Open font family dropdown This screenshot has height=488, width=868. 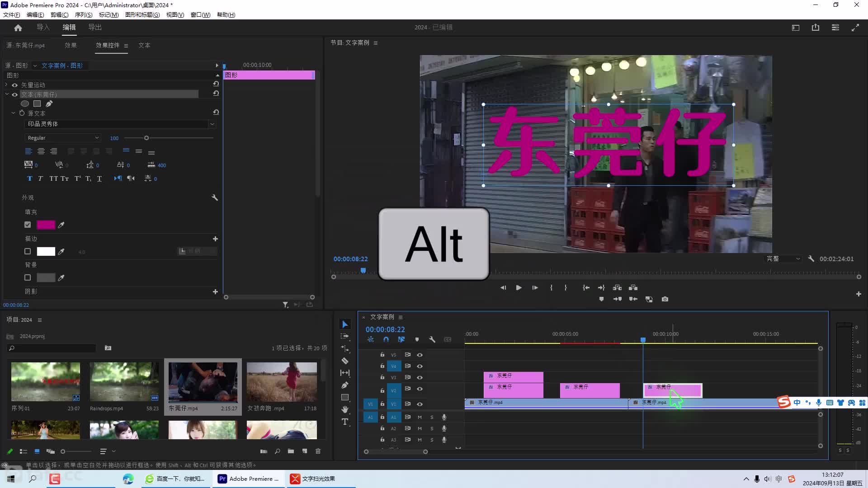212,124
